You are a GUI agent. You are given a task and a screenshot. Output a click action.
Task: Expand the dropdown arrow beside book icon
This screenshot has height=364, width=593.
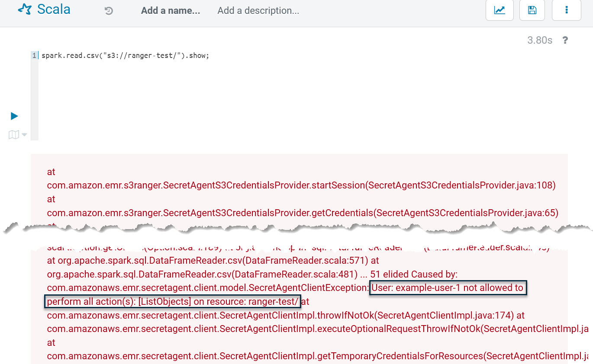tap(24, 135)
